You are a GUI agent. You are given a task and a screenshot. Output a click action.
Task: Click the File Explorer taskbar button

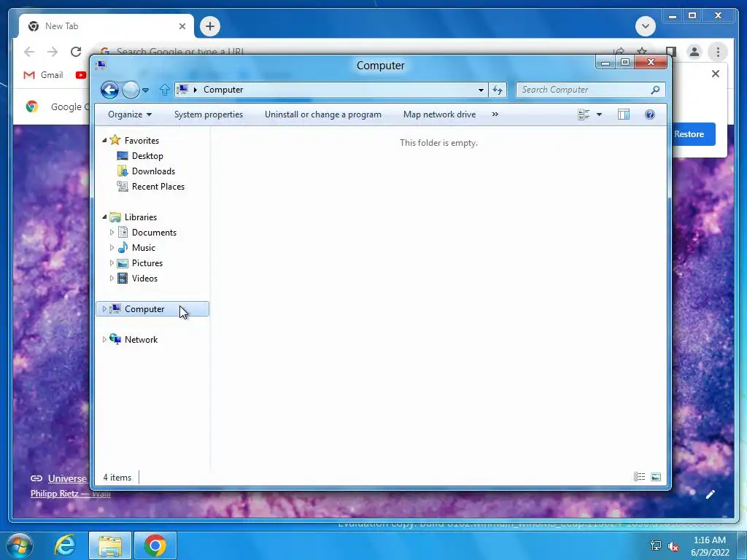[110, 545]
